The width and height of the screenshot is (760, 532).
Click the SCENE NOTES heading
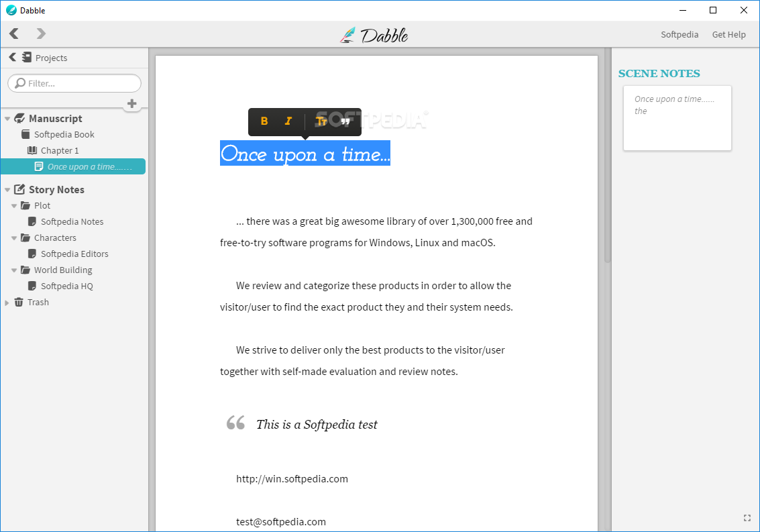pyautogui.click(x=659, y=73)
